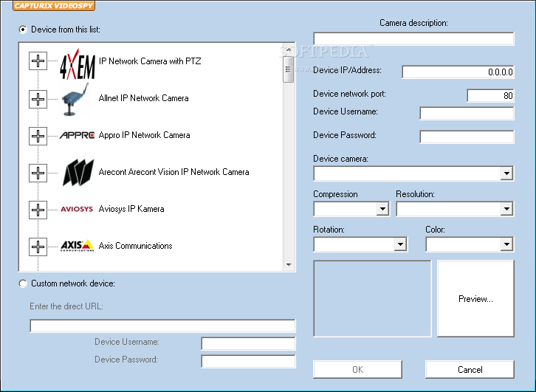Open the Resolution dropdown
536x392 pixels.
click(x=506, y=209)
